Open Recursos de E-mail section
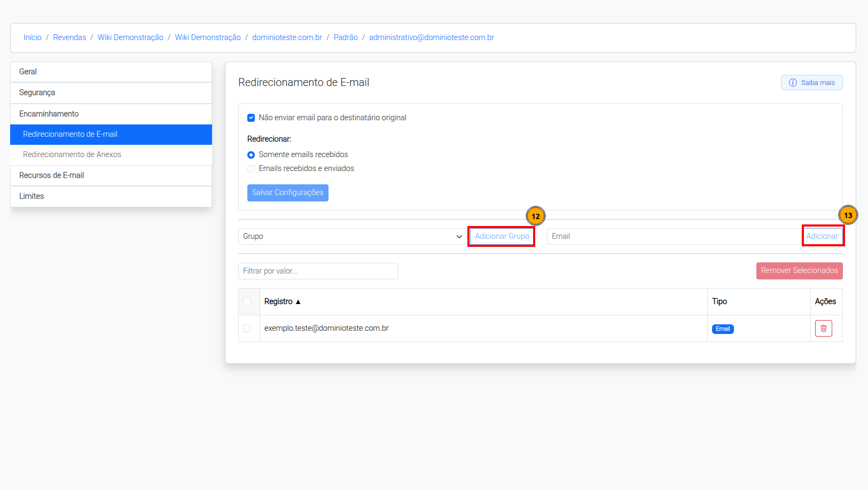The image size is (868, 490). [x=111, y=175]
